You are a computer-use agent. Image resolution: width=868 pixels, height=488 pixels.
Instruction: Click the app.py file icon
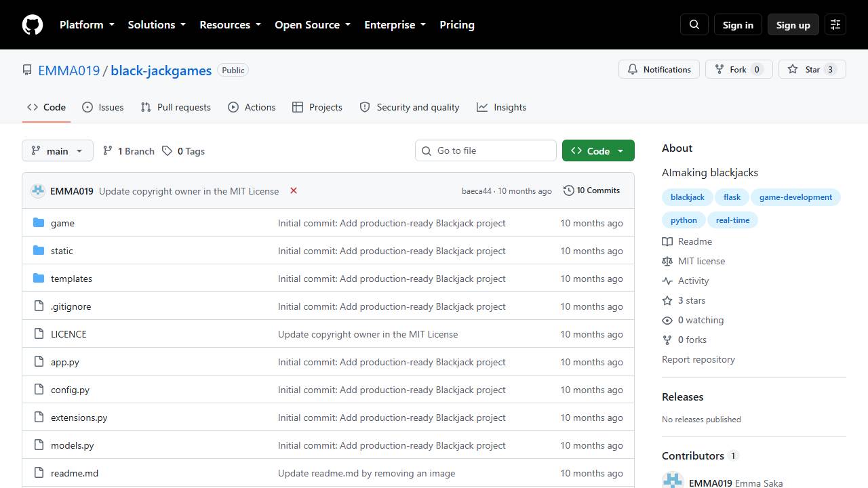click(39, 362)
